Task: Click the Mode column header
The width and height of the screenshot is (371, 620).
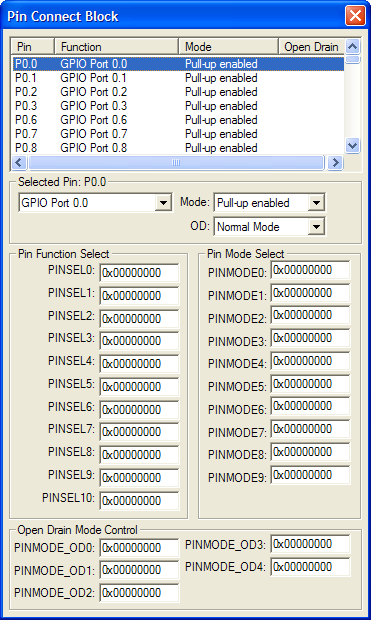Action: 229,47
